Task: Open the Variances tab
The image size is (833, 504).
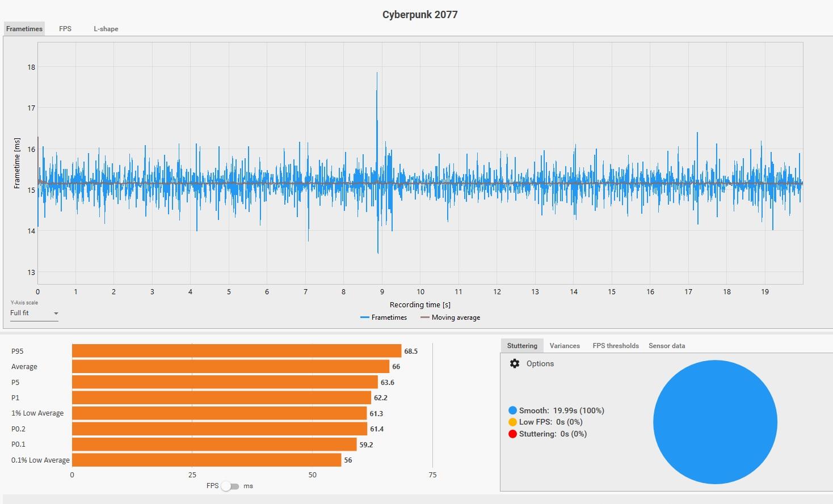Action: (565, 346)
